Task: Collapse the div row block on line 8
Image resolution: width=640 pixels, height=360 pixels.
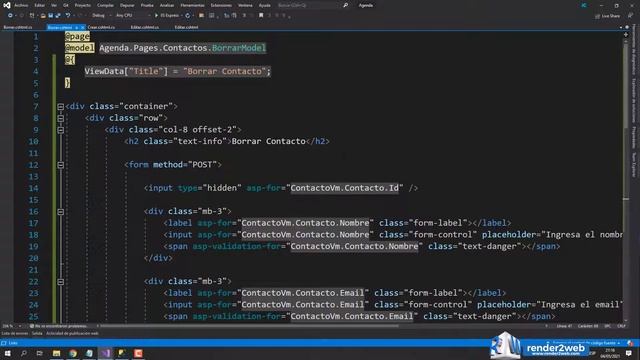Action: (60, 118)
